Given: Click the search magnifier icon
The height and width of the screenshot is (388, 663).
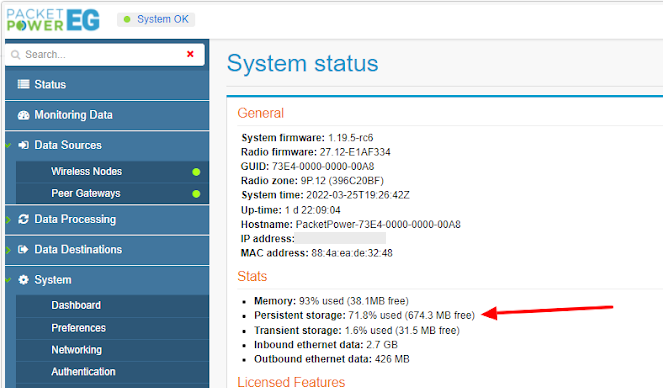Looking at the screenshot, I should (16, 55).
